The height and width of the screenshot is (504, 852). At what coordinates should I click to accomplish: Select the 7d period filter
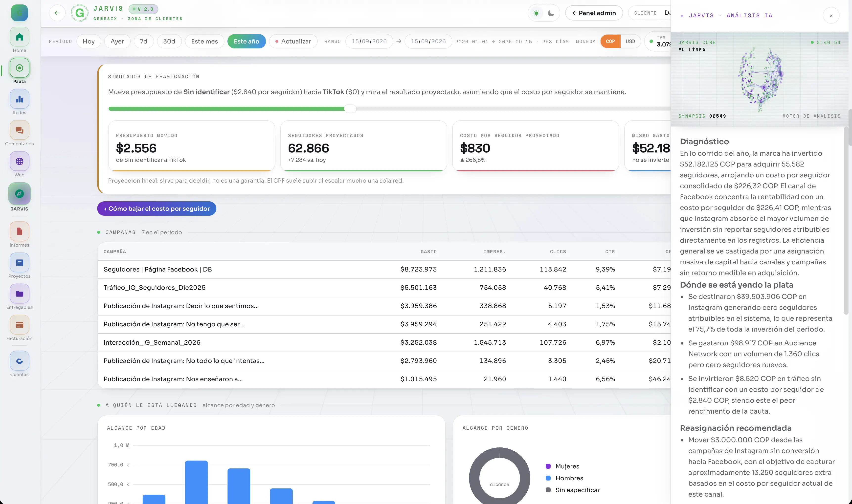coord(144,42)
